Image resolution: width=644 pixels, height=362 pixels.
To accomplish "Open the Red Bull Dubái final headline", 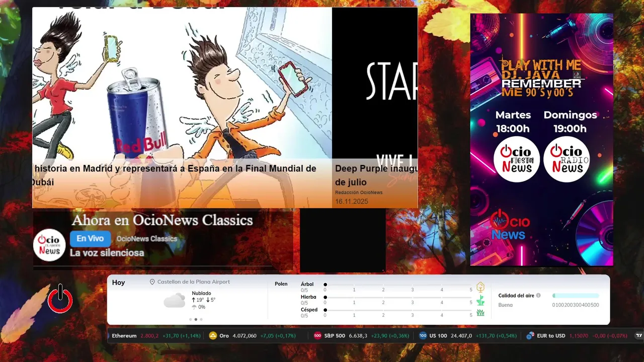I will (x=175, y=175).
